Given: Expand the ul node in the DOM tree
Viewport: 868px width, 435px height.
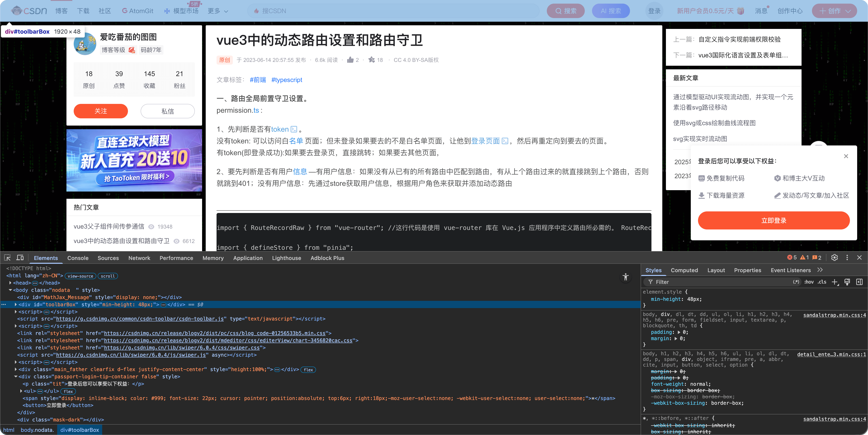Looking at the screenshot, I should (21, 391).
